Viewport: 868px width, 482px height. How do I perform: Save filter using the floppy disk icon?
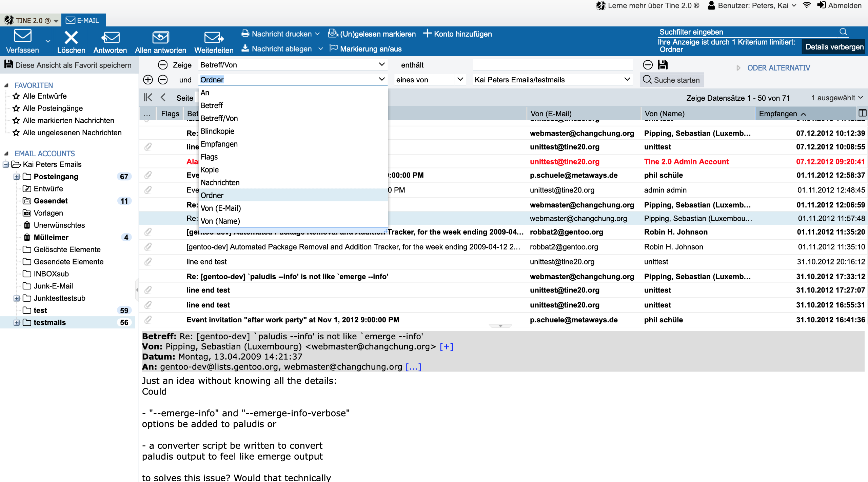(x=663, y=64)
